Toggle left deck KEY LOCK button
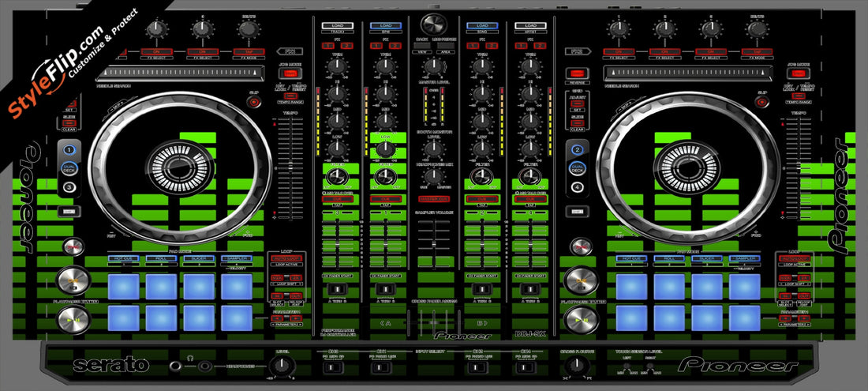The image size is (868, 391). 289,96
